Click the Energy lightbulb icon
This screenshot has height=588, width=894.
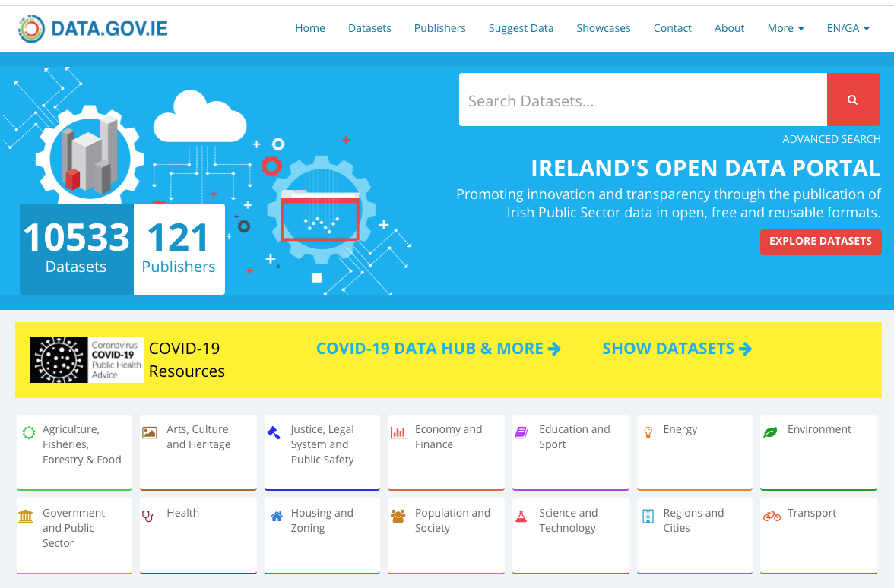(648, 432)
